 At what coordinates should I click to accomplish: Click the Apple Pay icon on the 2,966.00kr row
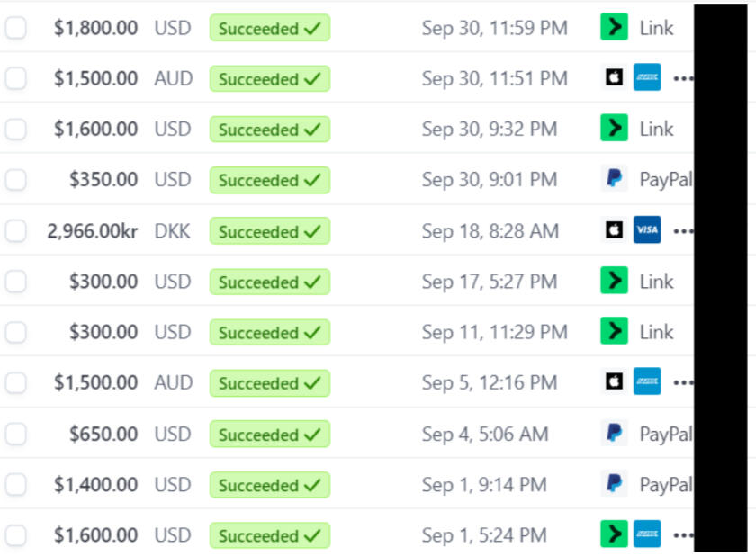(614, 230)
